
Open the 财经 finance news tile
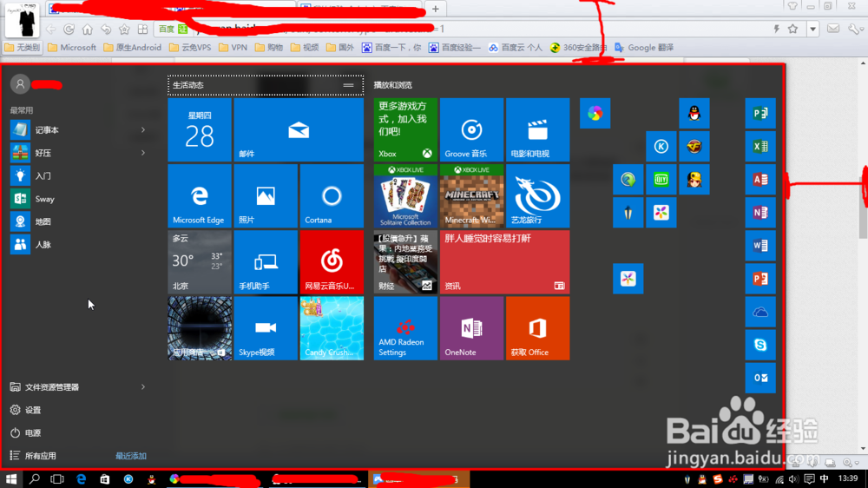point(405,262)
